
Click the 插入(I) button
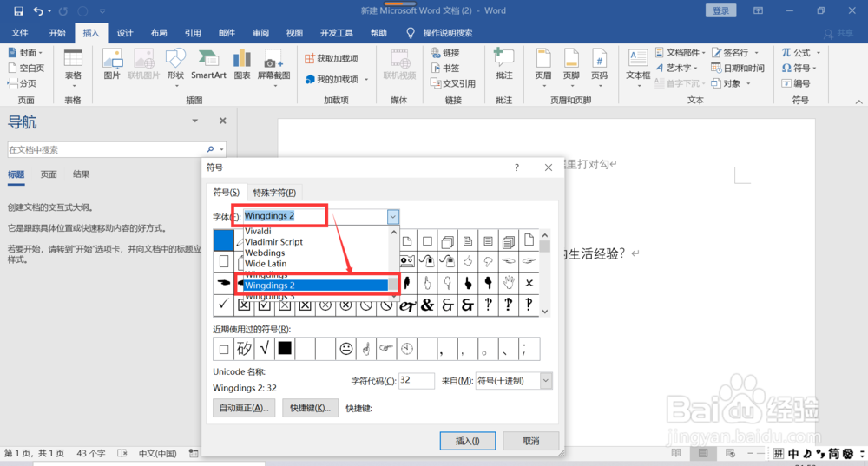pos(468,441)
